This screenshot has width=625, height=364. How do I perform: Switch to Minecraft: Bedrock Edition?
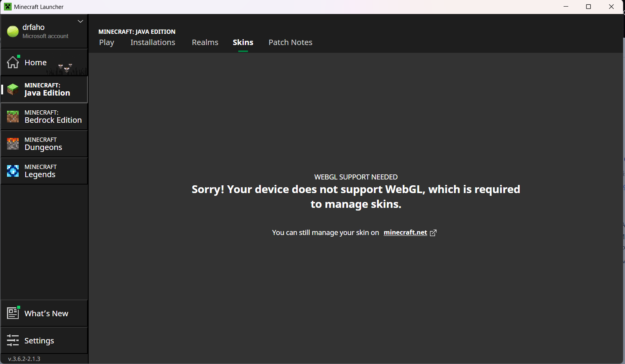[44, 117]
